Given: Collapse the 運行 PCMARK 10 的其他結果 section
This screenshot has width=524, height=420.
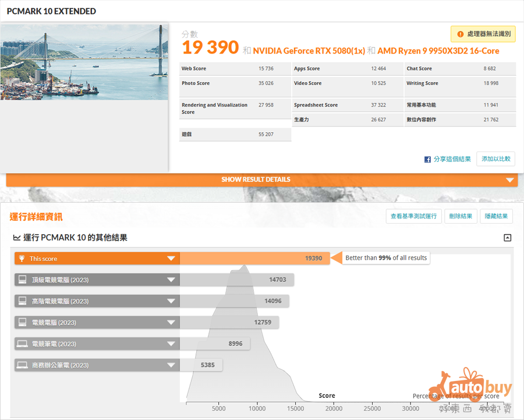Looking at the screenshot, I should (507, 238).
